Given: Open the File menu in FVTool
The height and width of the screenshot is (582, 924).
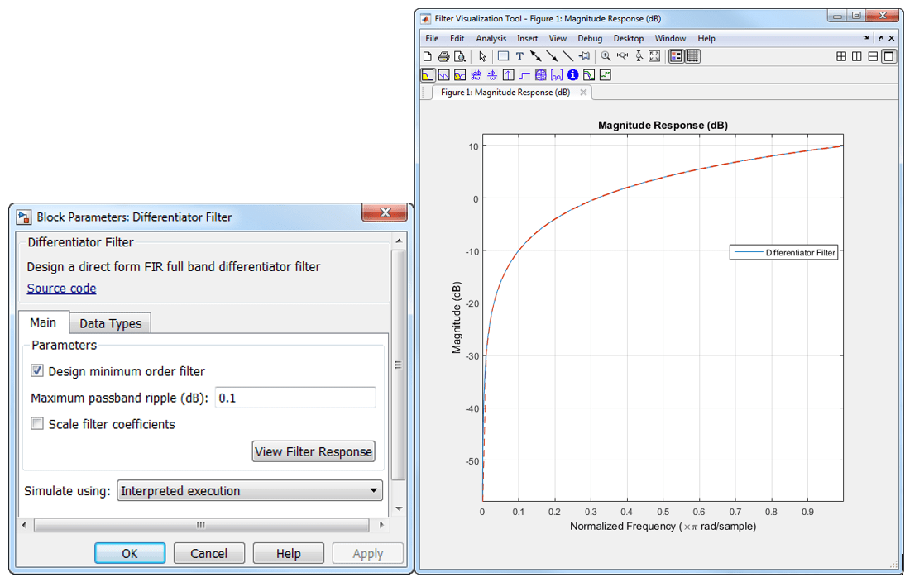Looking at the screenshot, I should (432, 38).
